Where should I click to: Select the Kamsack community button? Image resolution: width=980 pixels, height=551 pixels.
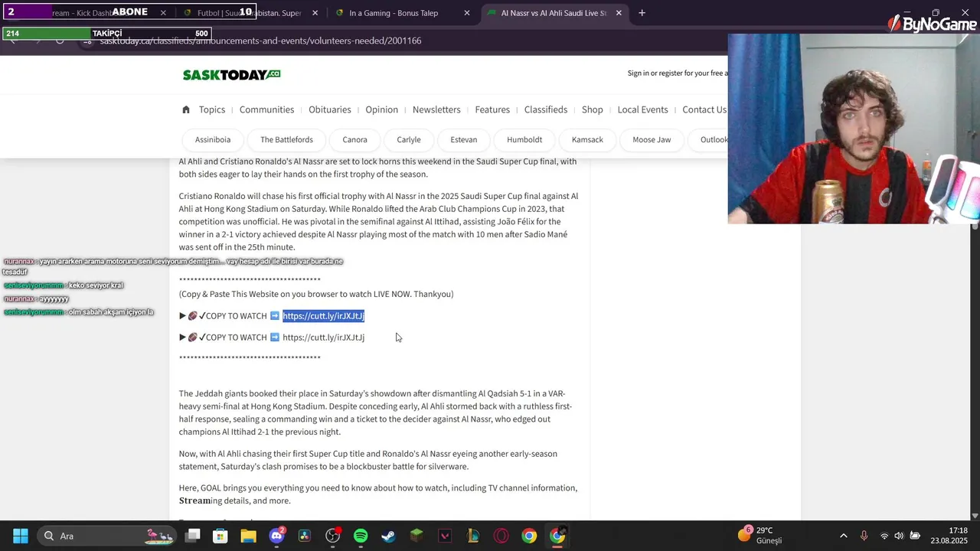pos(587,139)
